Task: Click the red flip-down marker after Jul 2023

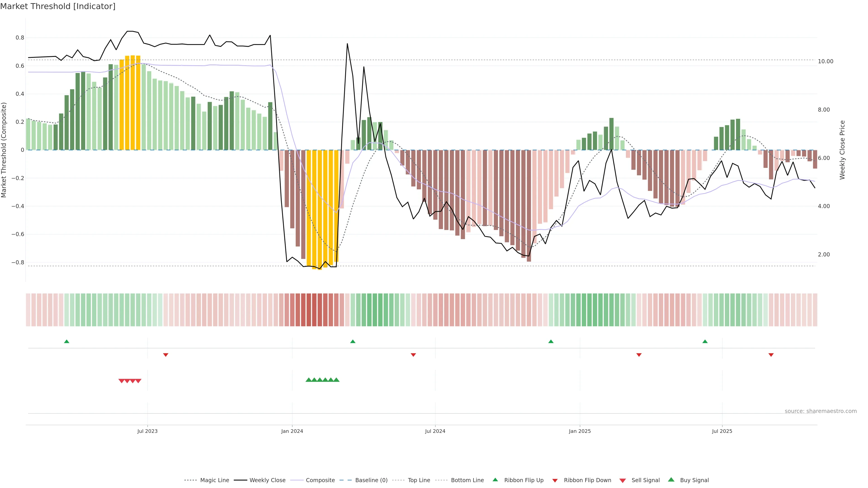Action: 165,355
